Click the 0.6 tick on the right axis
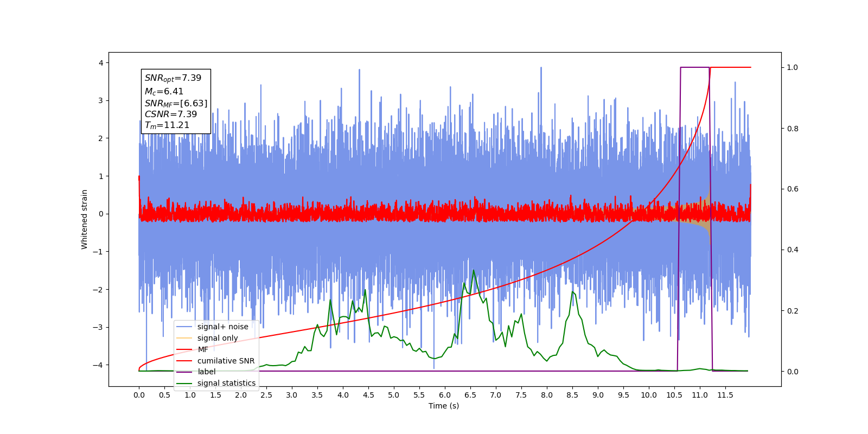 pyautogui.click(x=793, y=189)
